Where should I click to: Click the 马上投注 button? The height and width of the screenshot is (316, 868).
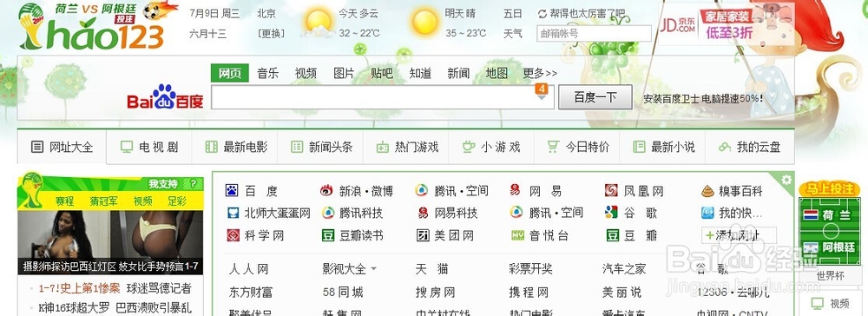831,189
